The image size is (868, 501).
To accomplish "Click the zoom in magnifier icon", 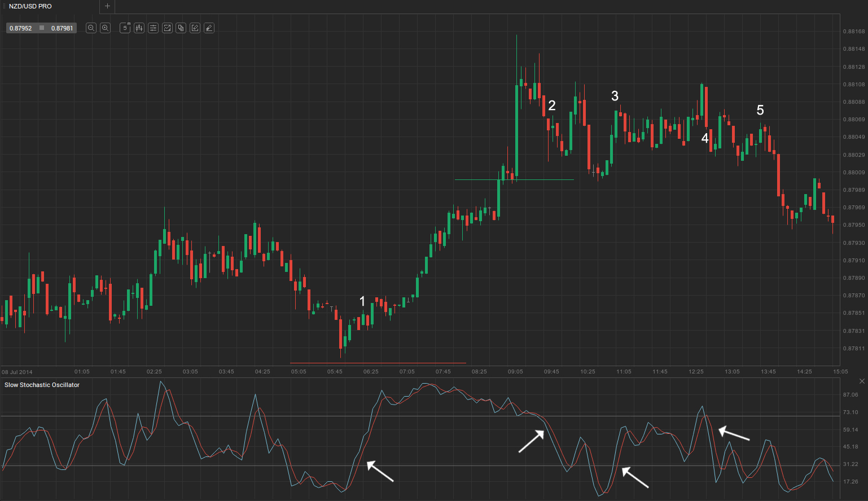I will (x=105, y=28).
